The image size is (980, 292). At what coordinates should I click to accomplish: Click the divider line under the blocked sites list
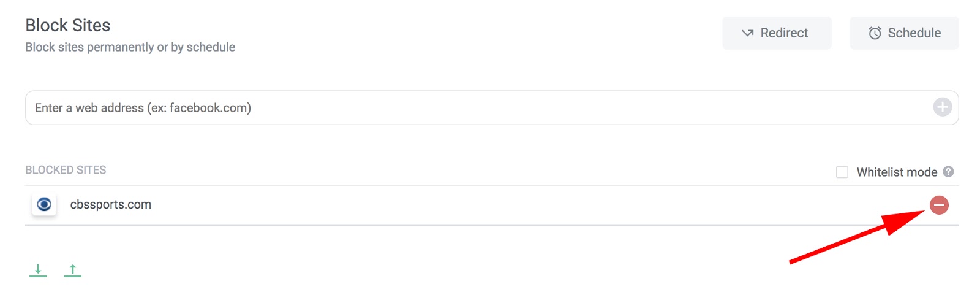point(490,225)
